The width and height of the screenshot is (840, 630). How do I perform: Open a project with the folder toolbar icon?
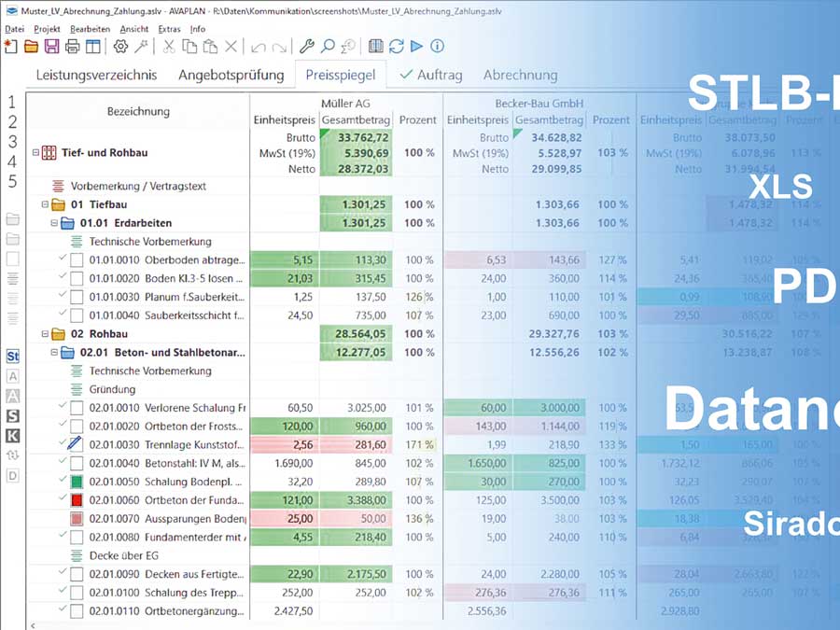pos(31,47)
